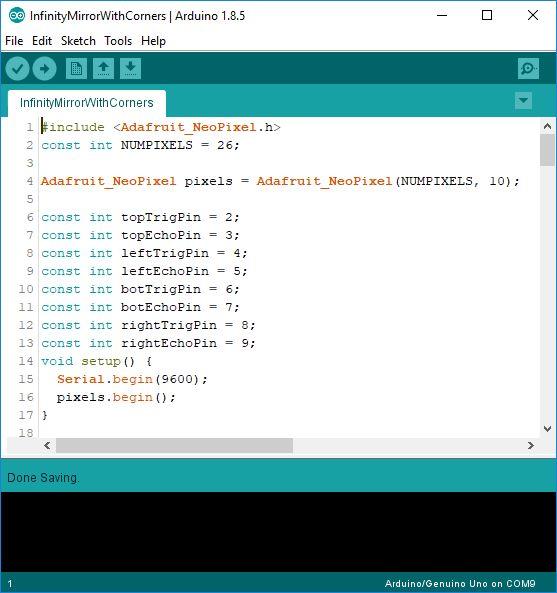The image size is (557, 593).
Task: Open the Tools menu
Action: (x=118, y=41)
